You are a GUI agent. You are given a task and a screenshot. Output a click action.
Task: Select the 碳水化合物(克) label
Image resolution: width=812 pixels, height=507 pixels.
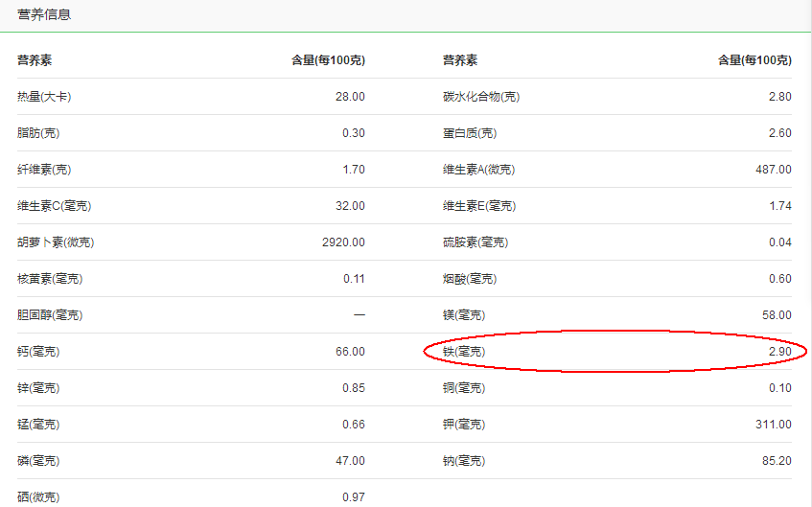481,97
